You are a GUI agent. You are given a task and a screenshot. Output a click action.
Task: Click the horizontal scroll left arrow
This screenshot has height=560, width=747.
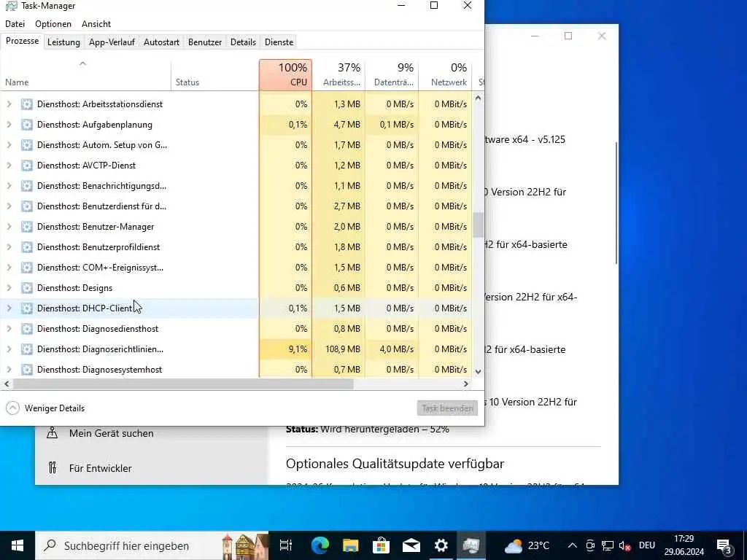7,384
